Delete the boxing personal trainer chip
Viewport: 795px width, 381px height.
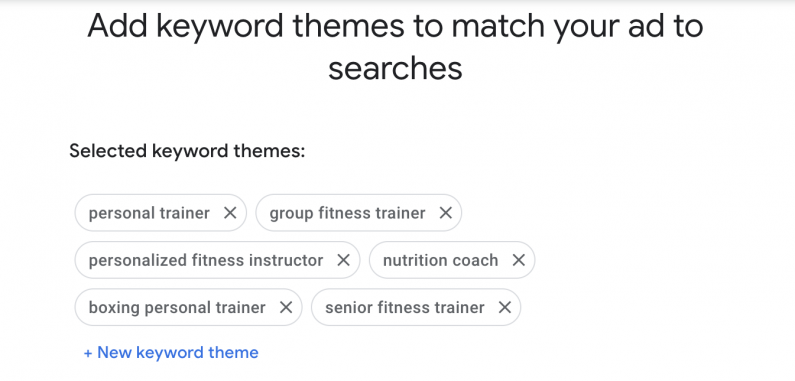click(286, 307)
